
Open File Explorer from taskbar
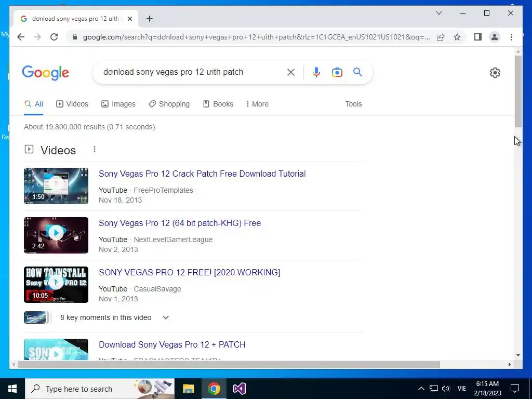(x=188, y=389)
